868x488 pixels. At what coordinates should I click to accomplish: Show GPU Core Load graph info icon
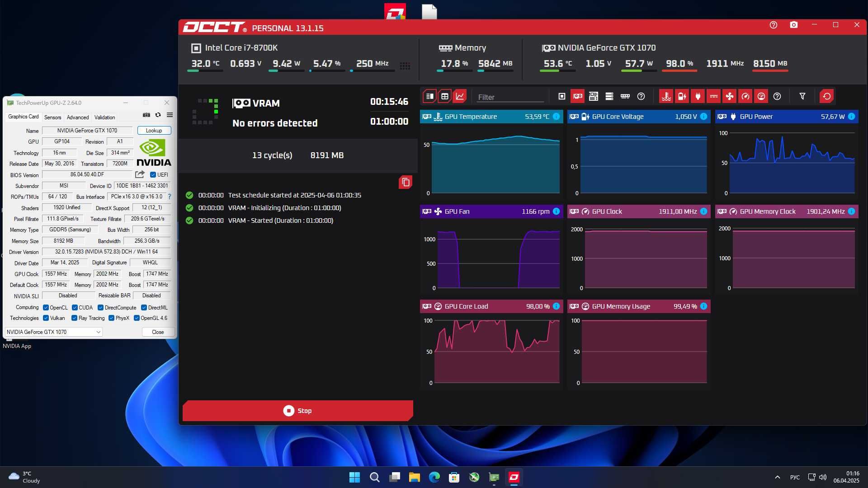[x=557, y=306]
